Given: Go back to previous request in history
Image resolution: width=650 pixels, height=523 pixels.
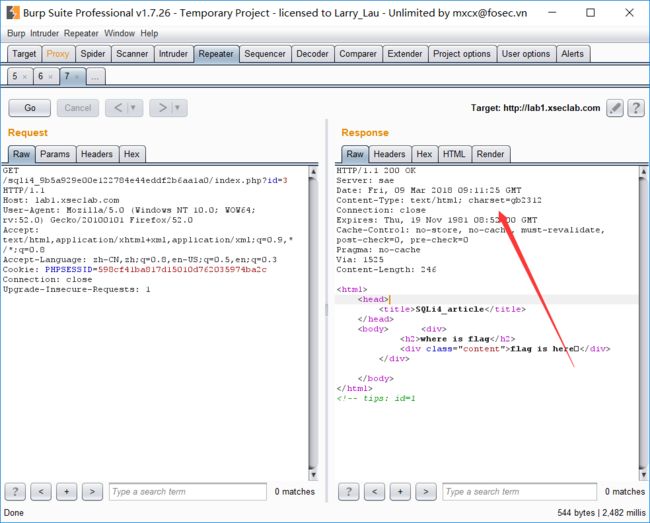Looking at the screenshot, I should coord(118,108).
